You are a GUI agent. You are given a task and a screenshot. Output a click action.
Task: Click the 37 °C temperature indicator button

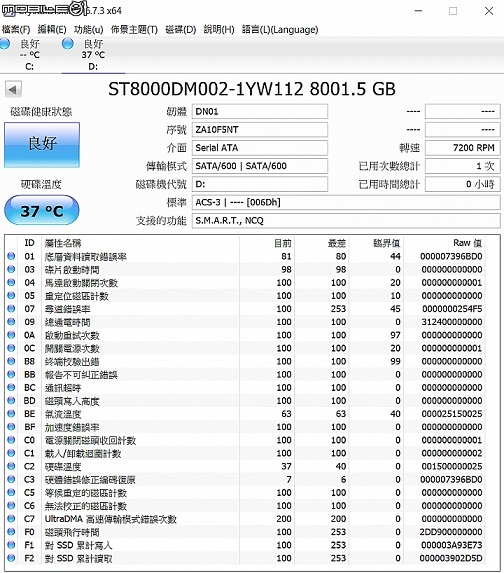42,210
